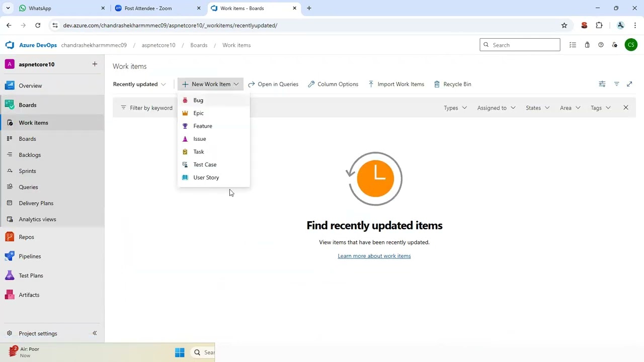Image resolution: width=644 pixels, height=362 pixels.
Task: Follow Learn more about work items link
Action: (x=374, y=256)
